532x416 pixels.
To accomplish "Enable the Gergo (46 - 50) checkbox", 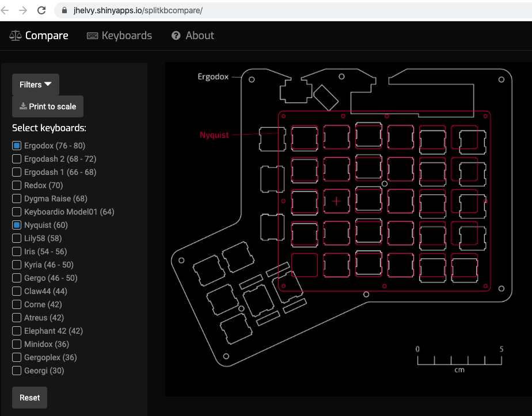I will point(17,278).
